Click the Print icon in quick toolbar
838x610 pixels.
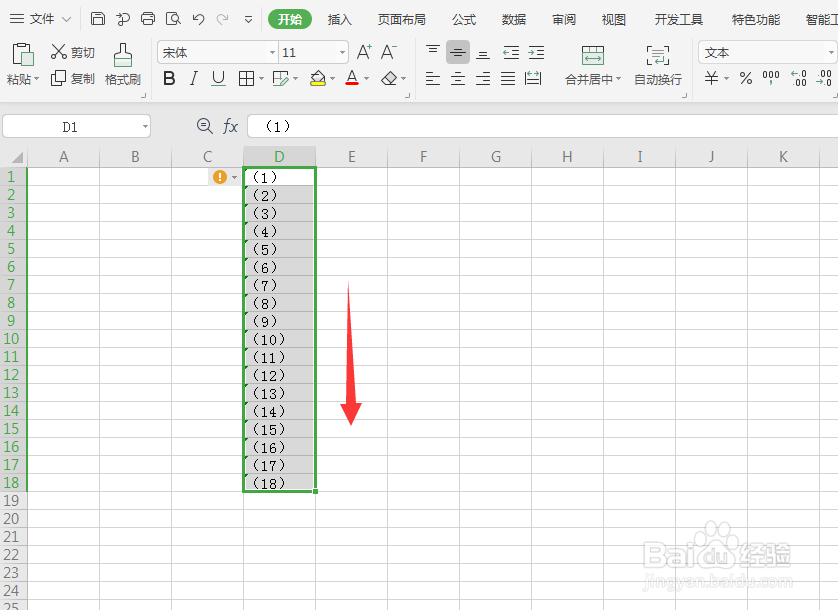tap(148, 19)
